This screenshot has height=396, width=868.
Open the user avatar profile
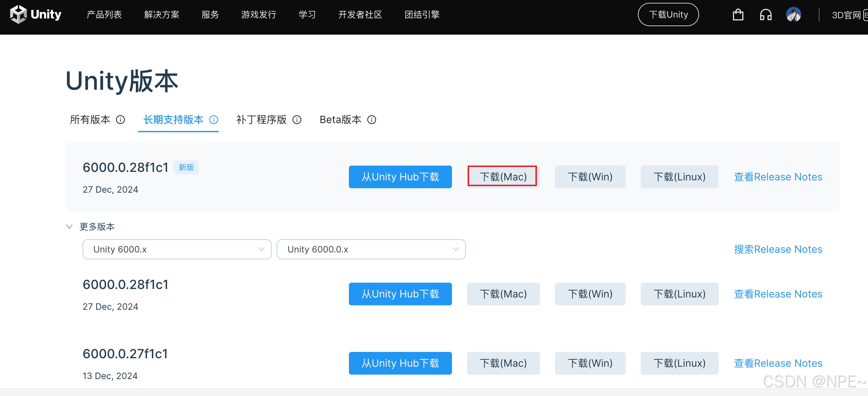coord(794,15)
